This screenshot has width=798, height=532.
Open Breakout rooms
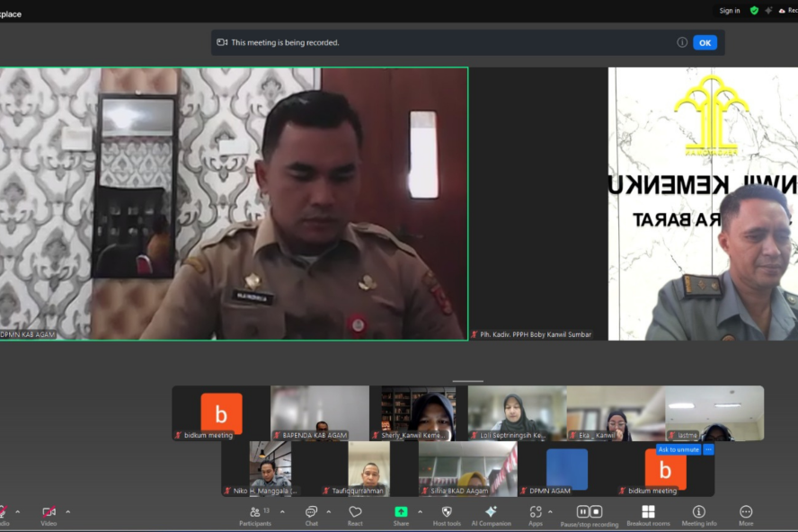tap(648, 513)
